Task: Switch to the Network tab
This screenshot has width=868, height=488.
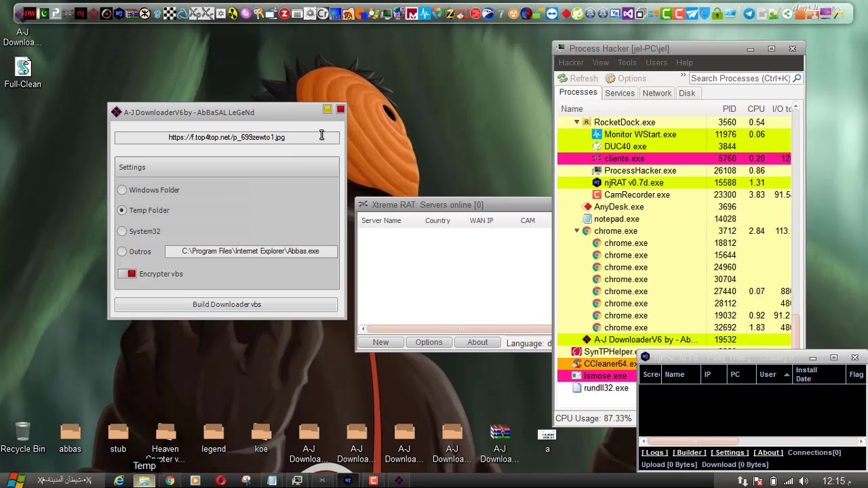Action: pyautogui.click(x=656, y=93)
